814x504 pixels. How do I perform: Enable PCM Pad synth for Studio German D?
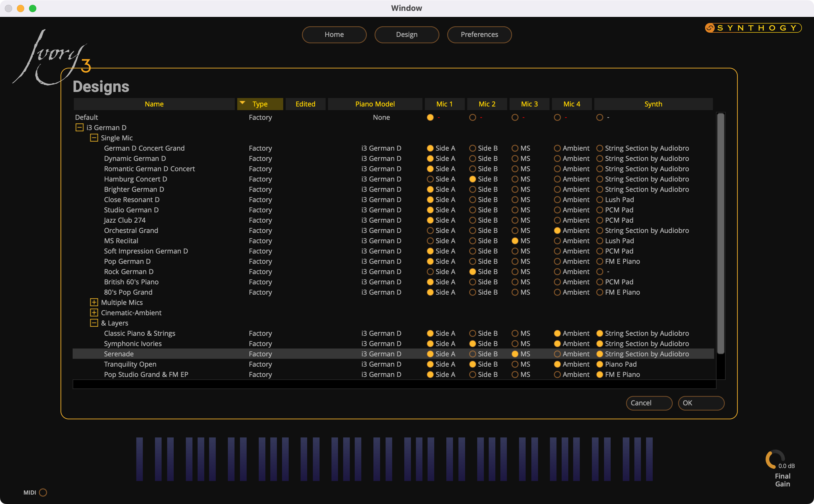pos(599,210)
